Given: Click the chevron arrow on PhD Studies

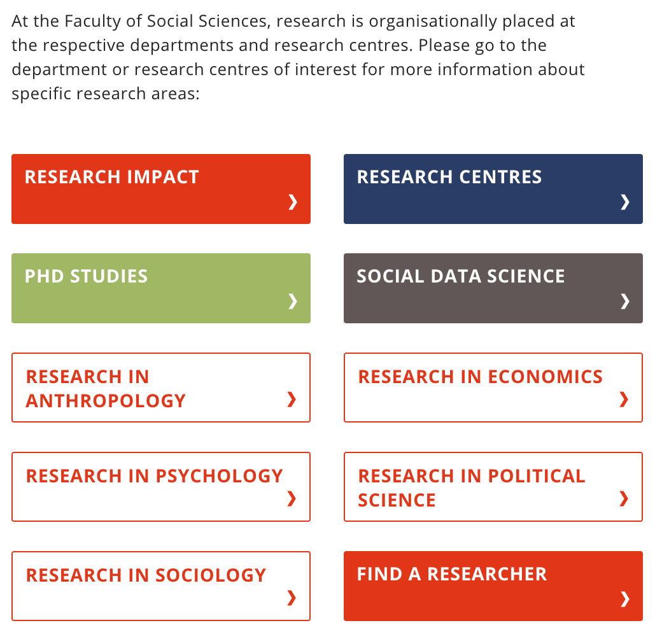Looking at the screenshot, I should point(293,301).
